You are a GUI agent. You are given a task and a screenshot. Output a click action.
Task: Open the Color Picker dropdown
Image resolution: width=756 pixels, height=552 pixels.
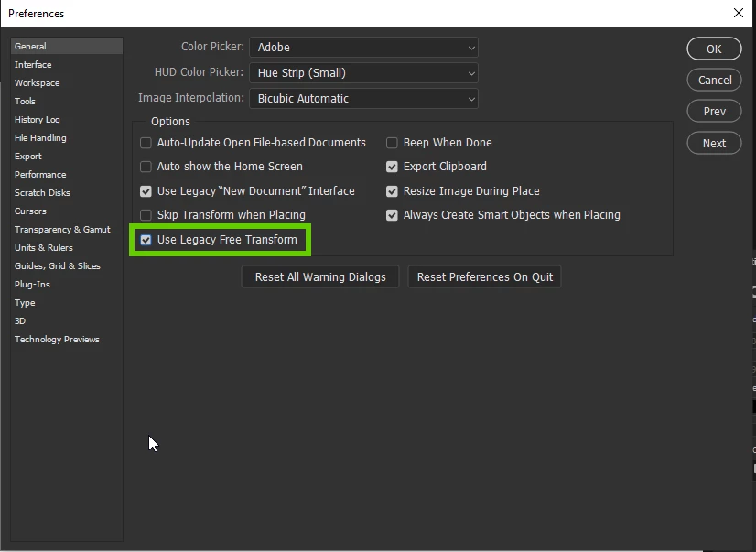click(x=363, y=48)
